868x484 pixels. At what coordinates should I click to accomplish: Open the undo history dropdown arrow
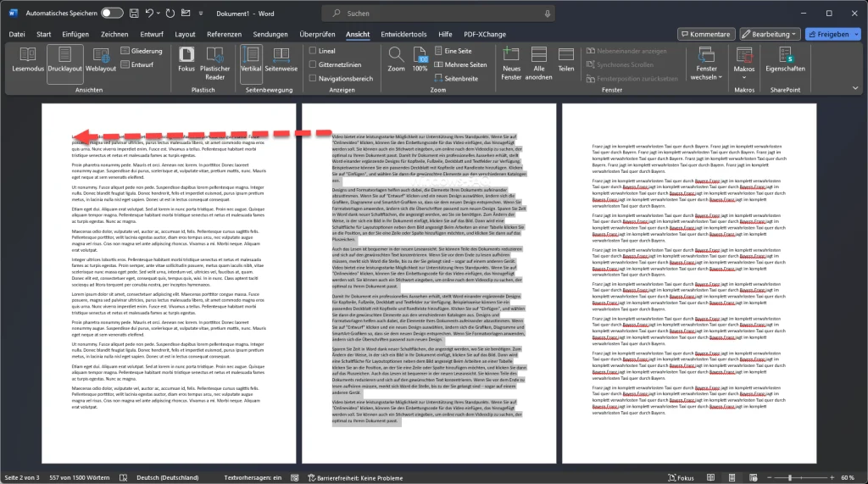pyautogui.click(x=159, y=14)
